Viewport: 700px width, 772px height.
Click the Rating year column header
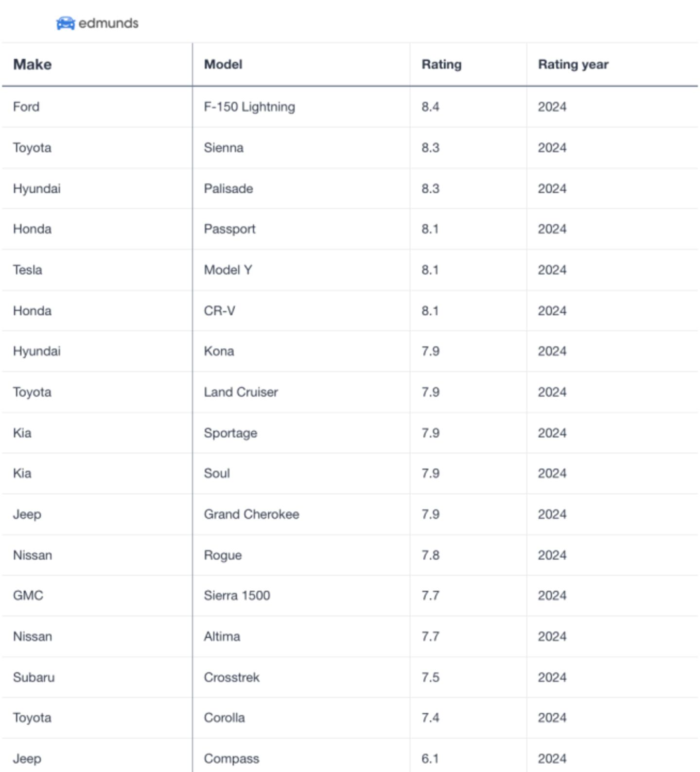point(573,65)
